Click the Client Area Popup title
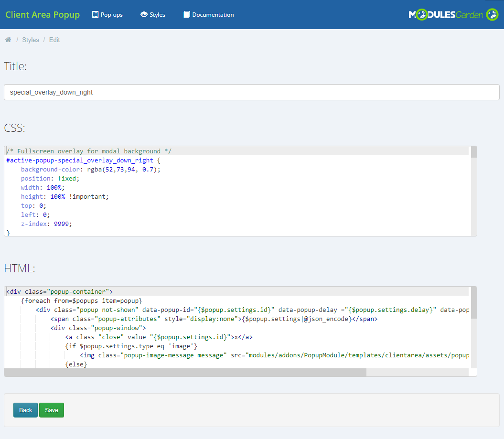This screenshot has height=439, width=504. click(43, 14)
